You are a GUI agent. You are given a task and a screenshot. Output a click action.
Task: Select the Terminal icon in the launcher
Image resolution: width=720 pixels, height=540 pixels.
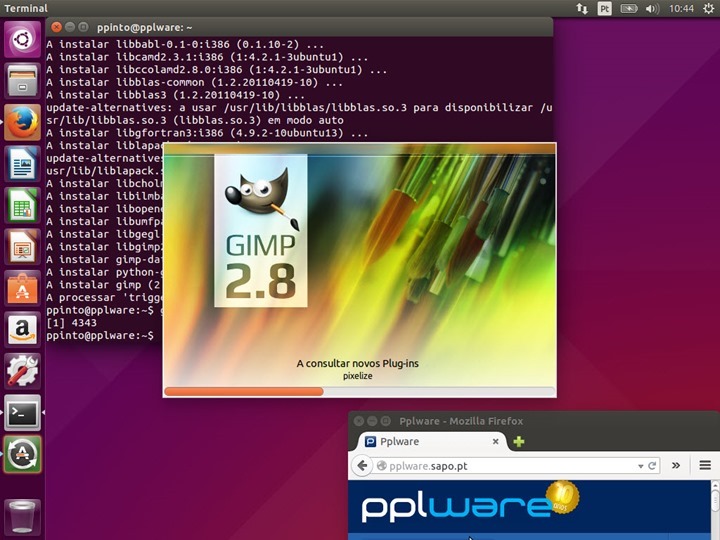[x=22, y=412]
